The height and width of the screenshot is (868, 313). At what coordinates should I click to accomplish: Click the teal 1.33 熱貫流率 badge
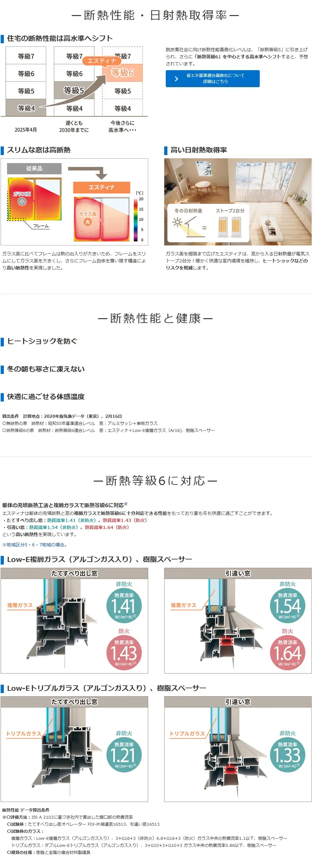(x=287, y=755)
